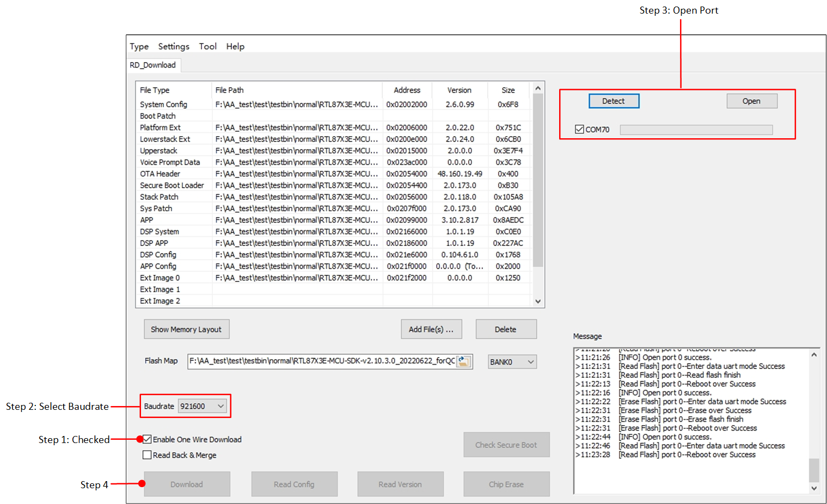The height and width of the screenshot is (504, 827).
Task: Select the Secure Boot Loader row
Action: pyautogui.click(x=334, y=186)
